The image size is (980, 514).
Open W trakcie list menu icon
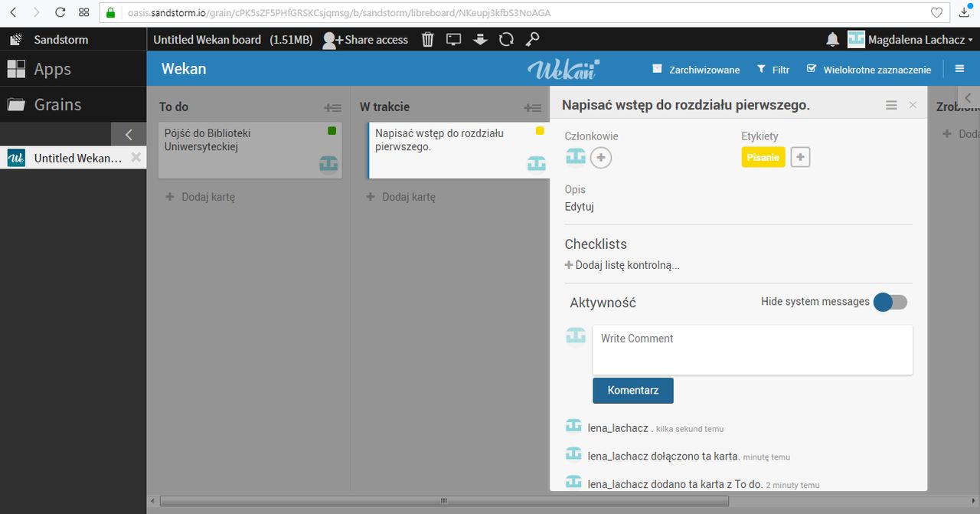[x=533, y=108]
